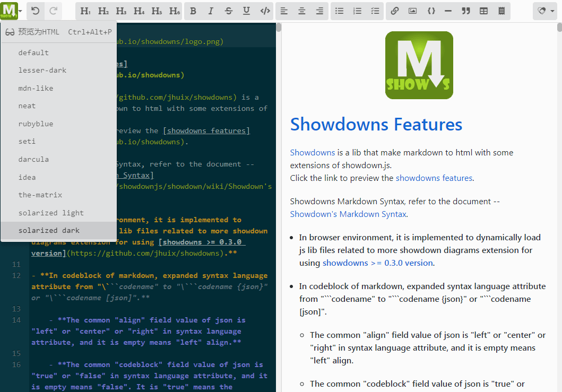Select the darcula theme
The width and height of the screenshot is (562, 392).
coord(59,159)
